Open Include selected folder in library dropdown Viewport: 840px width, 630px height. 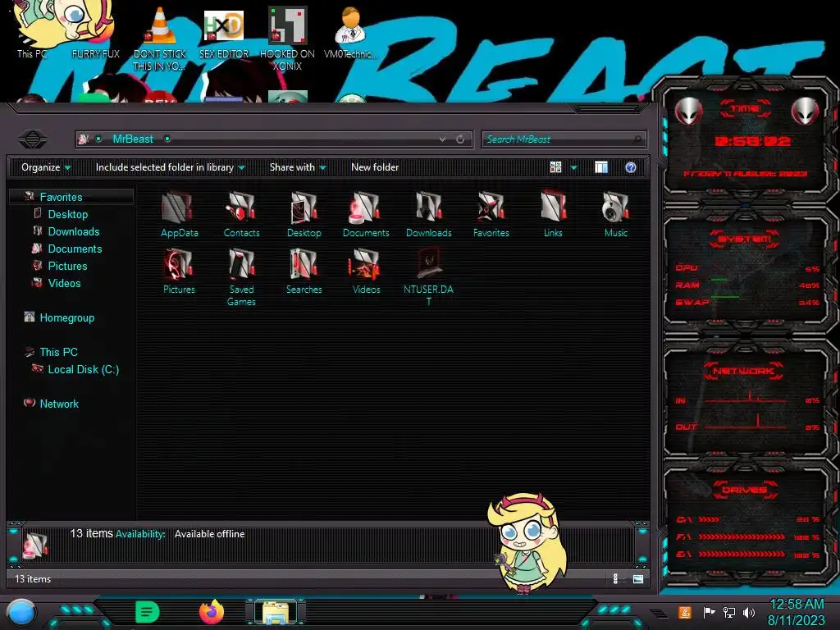coord(171,167)
